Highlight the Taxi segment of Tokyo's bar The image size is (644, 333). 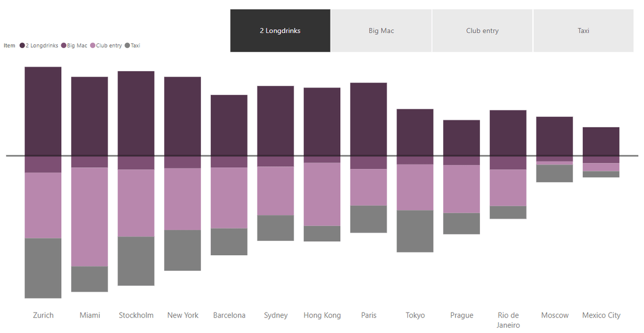(x=415, y=232)
